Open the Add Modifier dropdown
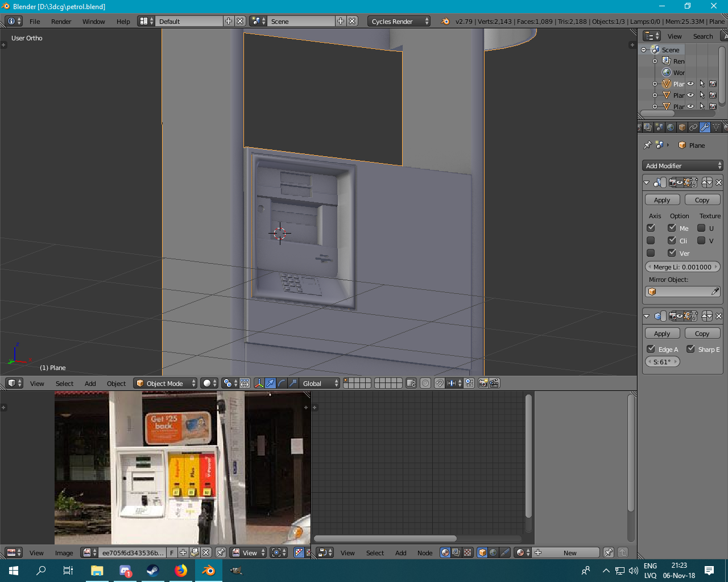The width and height of the screenshot is (728, 582). click(682, 165)
